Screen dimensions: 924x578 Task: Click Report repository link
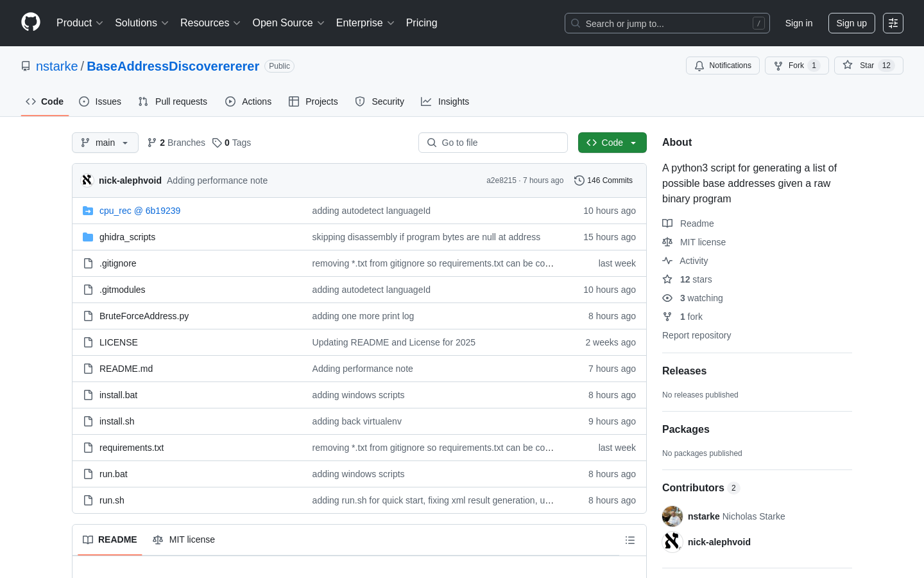[x=696, y=335]
